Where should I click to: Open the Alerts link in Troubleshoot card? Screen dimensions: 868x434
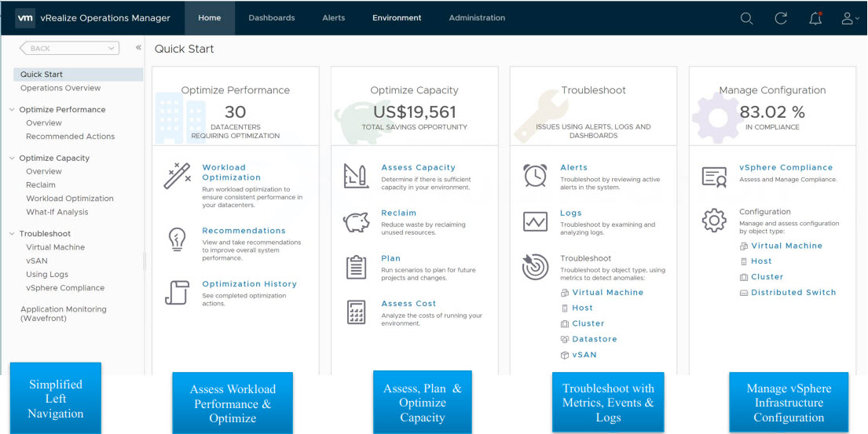[573, 167]
